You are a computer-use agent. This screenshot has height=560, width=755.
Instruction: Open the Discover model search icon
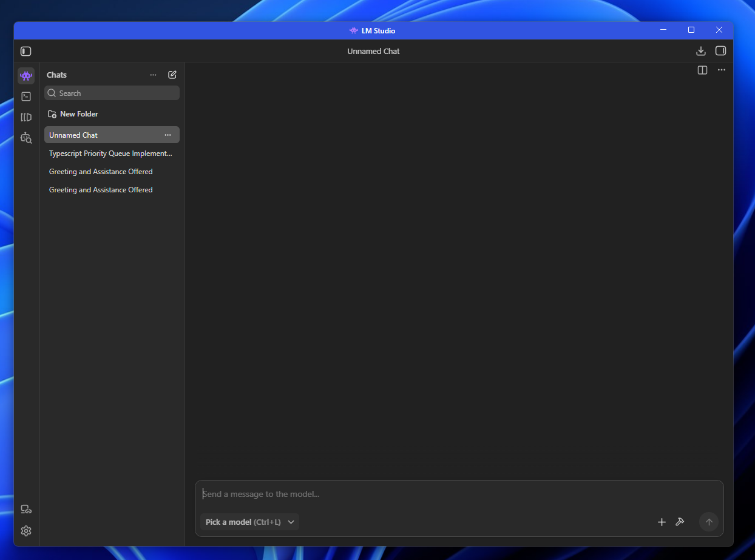tap(26, 138)
